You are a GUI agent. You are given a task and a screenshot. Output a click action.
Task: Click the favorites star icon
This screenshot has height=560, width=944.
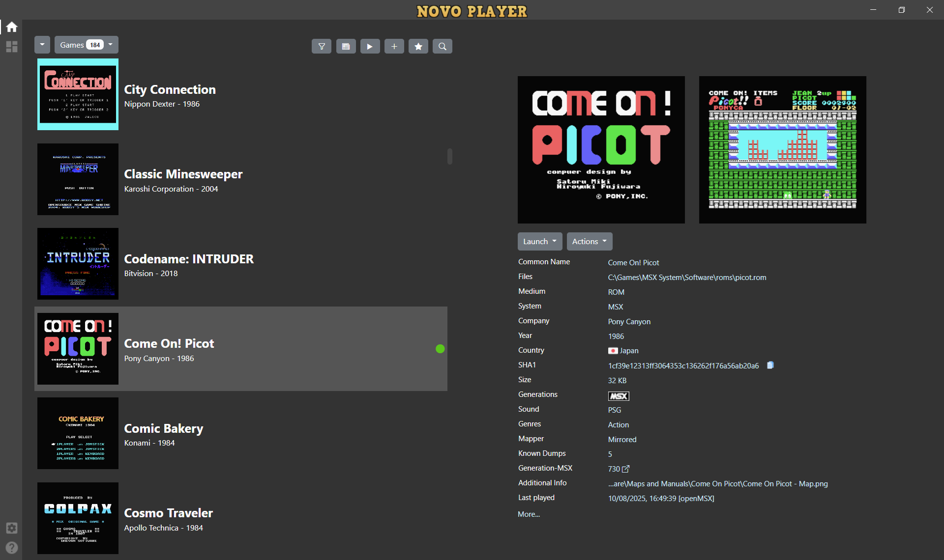[x=418, y=46]
